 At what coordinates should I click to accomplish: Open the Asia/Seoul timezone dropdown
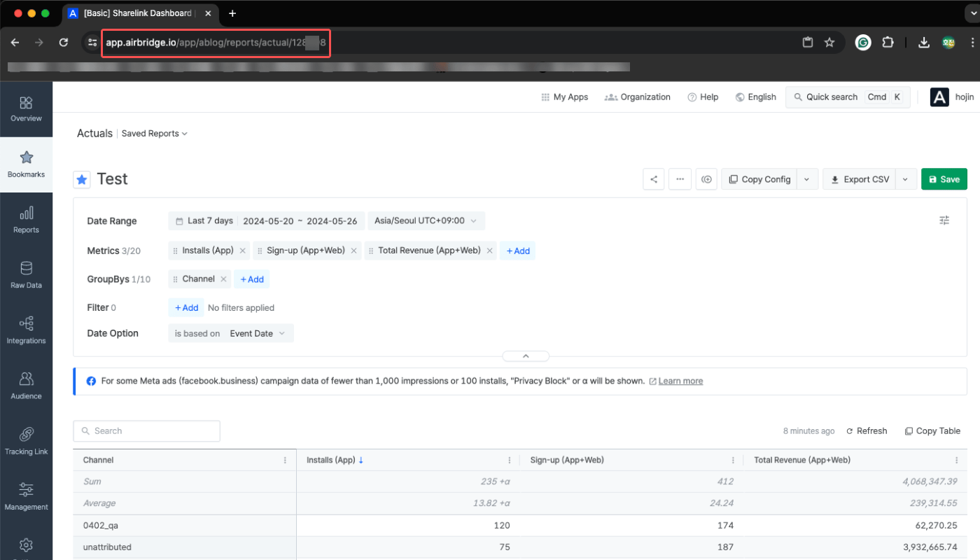(x=426, y=220)
